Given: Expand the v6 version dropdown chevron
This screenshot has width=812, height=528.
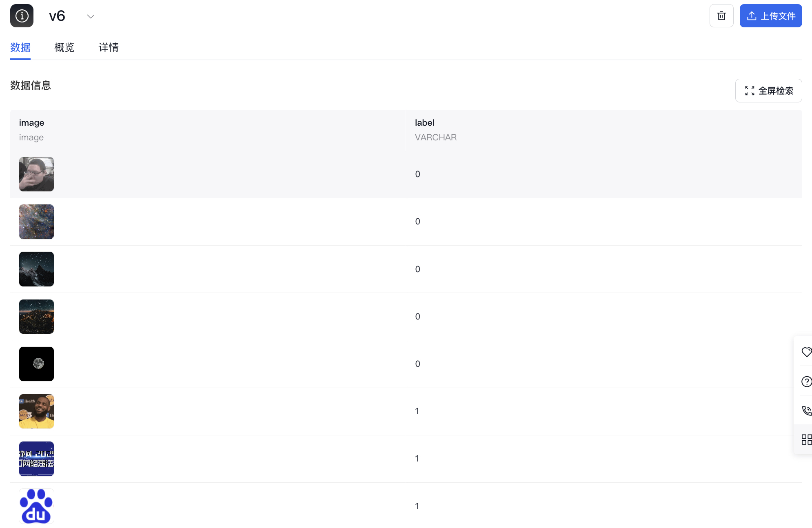Looking at the screenshot, I should pos(91,16).
